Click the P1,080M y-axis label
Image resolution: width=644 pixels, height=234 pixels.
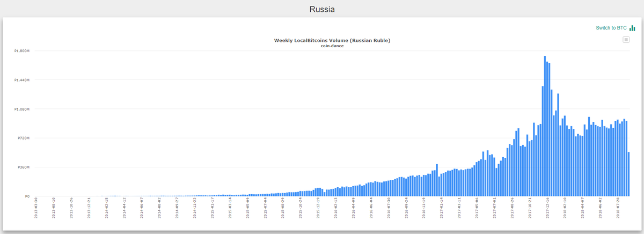click(x=22, y=109)
